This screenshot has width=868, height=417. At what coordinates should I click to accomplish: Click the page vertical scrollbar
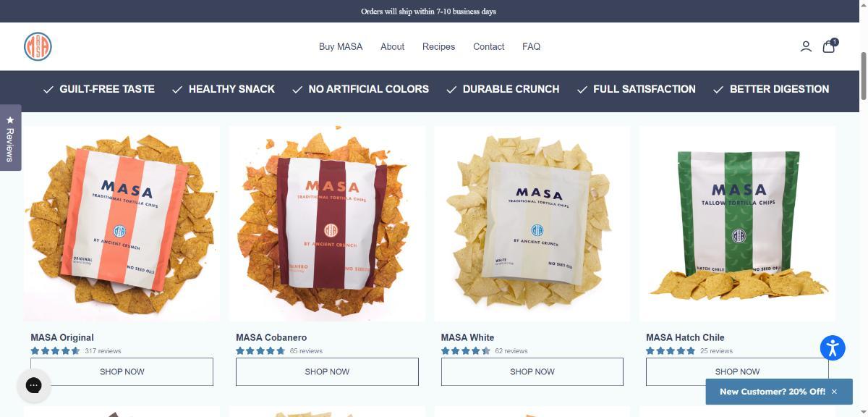click(x=864, y=76)
